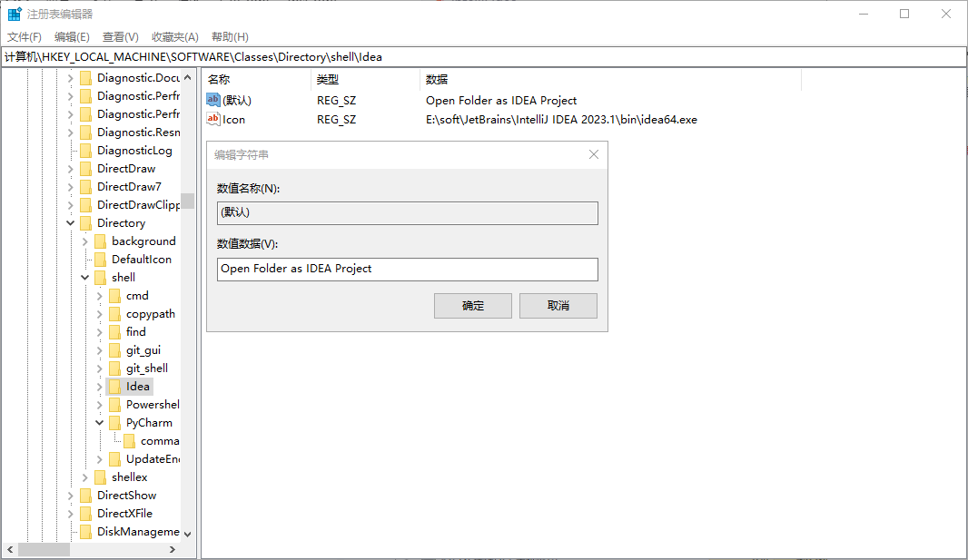Click the DefaultIcon folder icon
968x560 pixels.
point(100,260)
